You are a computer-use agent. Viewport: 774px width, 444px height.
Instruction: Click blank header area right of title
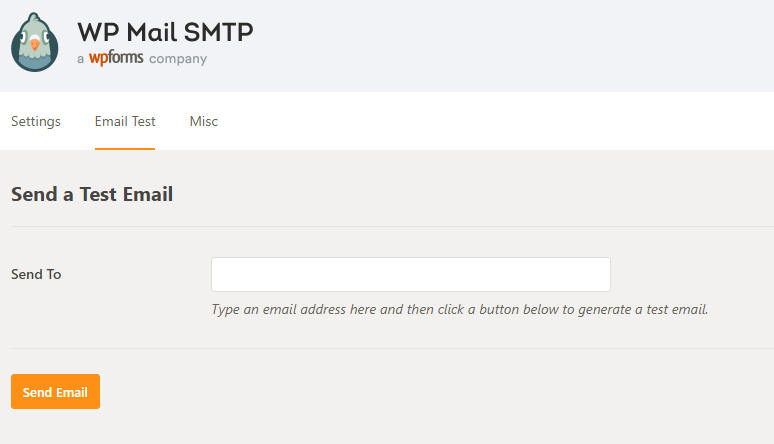point(513,44)
